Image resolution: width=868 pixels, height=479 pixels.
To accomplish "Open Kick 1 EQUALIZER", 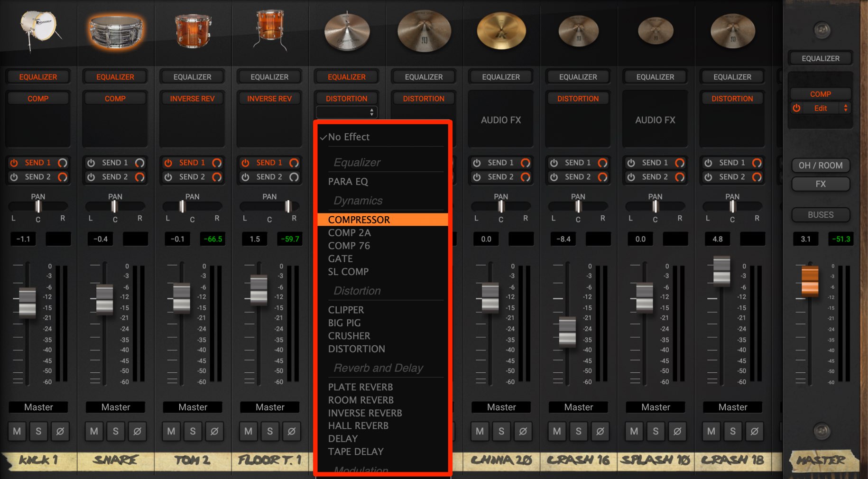I will 38,77.
